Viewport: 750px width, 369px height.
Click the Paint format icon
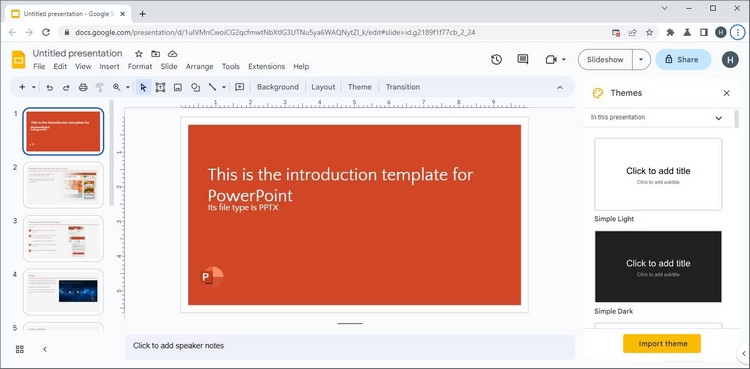click(x=99, y=87)
